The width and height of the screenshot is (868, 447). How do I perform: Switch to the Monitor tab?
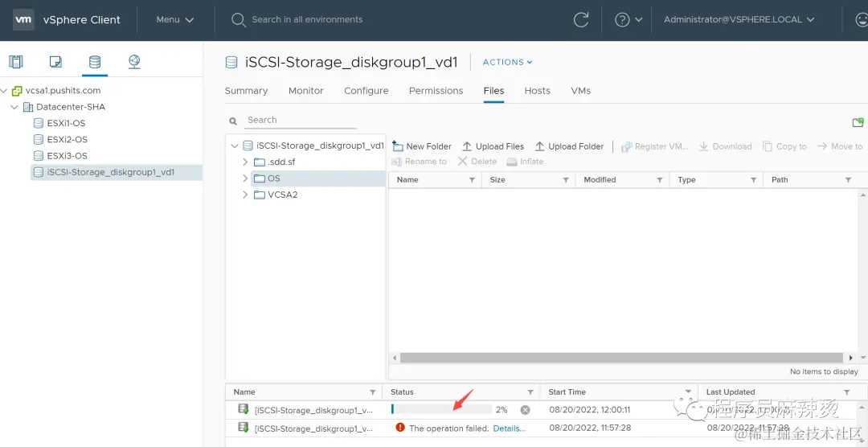click(x=305, y=91)
